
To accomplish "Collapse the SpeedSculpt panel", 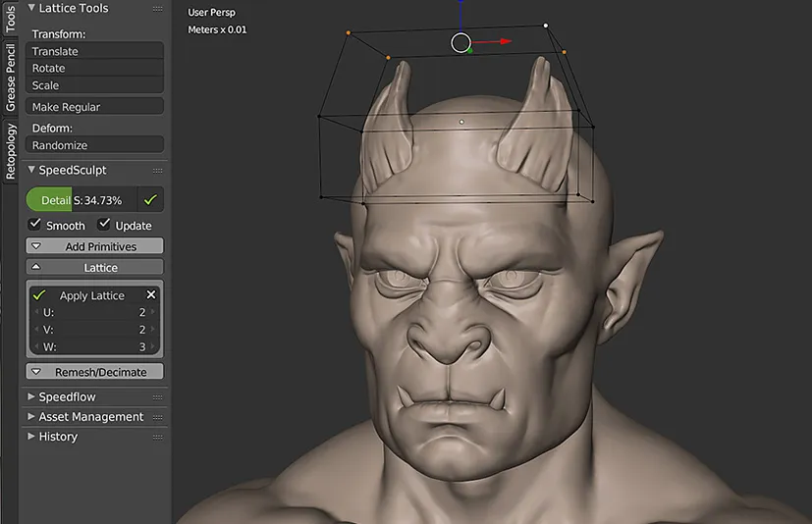I will [x=31, y=170].
